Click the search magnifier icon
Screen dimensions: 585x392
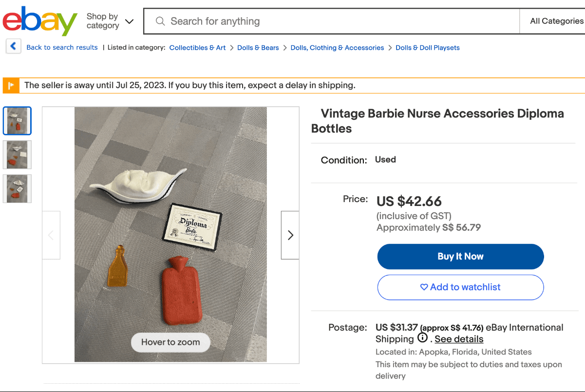[160, 21]
